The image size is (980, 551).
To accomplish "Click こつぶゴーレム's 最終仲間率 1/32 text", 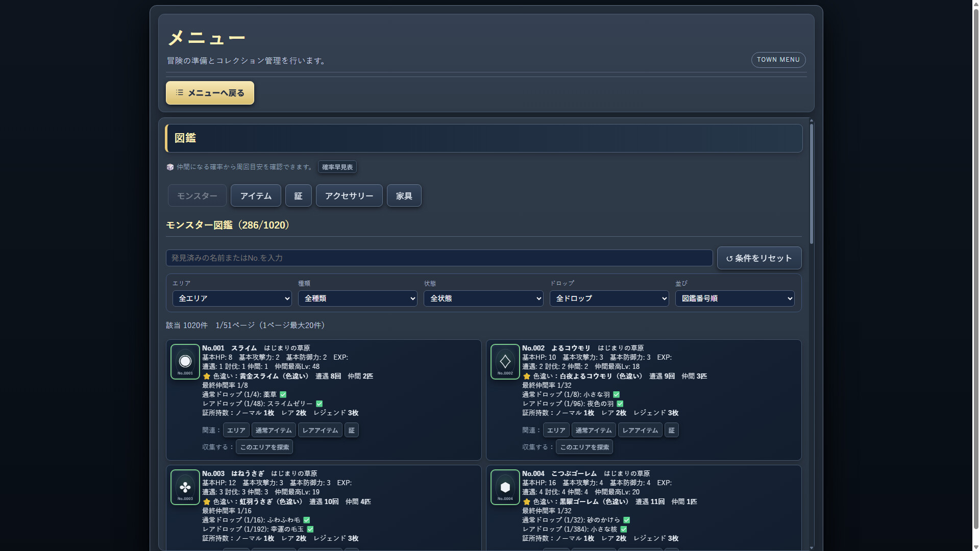I will coord(547,511).
